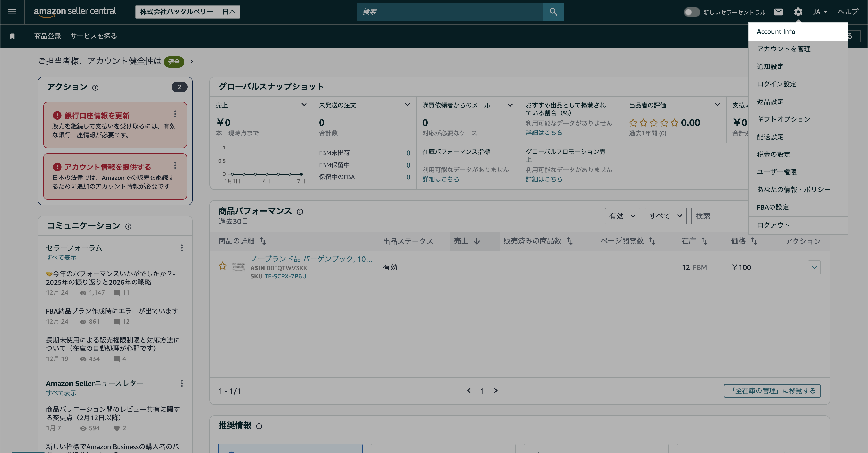Select 配送設定 menu item
Screen dimensions: 868x453
[798, 137]
